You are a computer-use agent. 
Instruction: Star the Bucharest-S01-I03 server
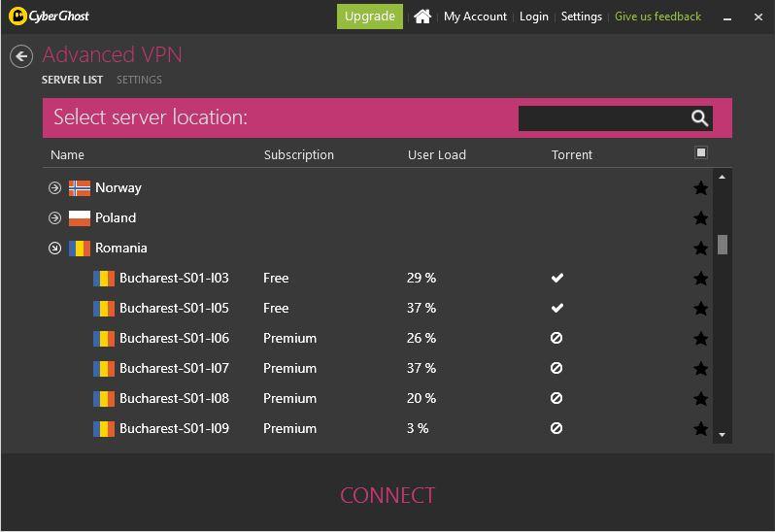[x=700, y=278]
